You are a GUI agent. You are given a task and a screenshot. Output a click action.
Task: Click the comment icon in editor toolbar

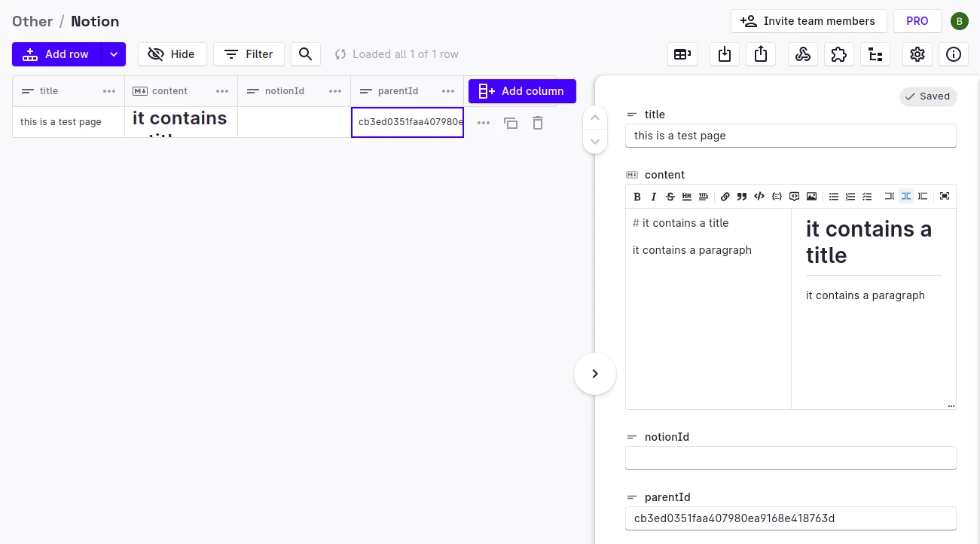pyautogui.click(x=794, y=197)
